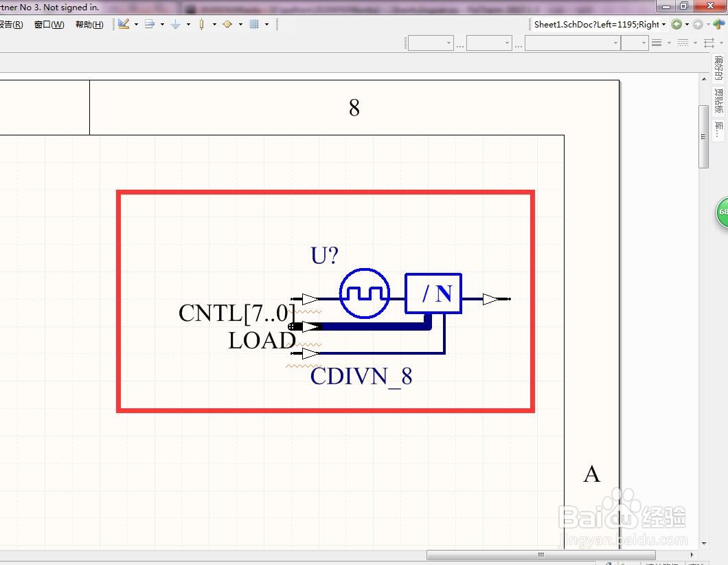Select the LOAD pin label
This screenshot has width=728, height=565.
(262, 340)
